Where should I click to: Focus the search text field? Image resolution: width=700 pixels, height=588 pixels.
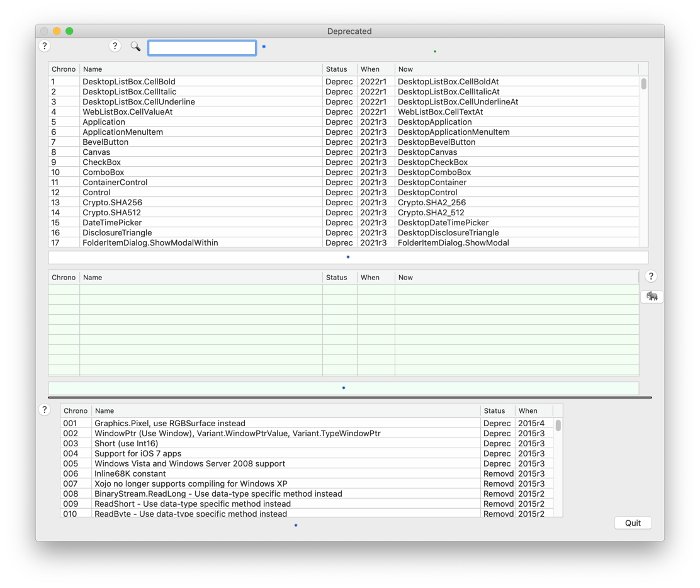[202, 48]
